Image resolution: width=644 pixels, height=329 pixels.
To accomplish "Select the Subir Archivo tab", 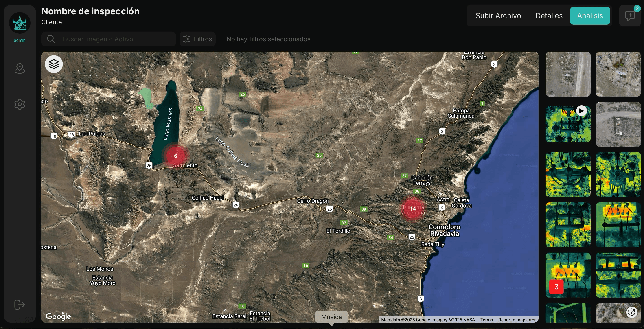I will click(x=498, y=16).
